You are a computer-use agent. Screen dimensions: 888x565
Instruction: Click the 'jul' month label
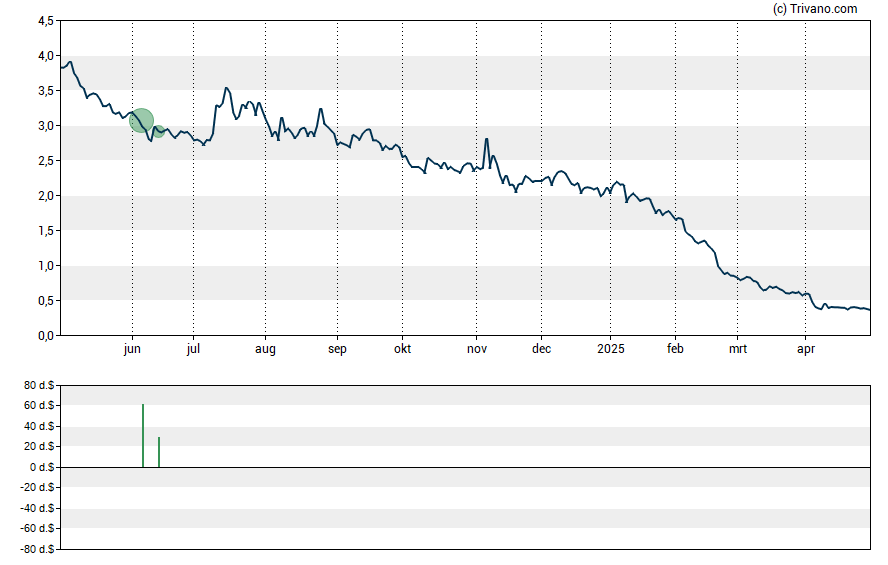193,349
